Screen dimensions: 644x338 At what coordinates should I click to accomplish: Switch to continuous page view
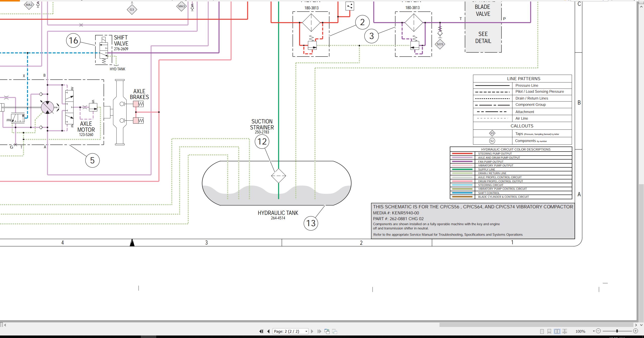pyautogui.click(x=549, y=331)
